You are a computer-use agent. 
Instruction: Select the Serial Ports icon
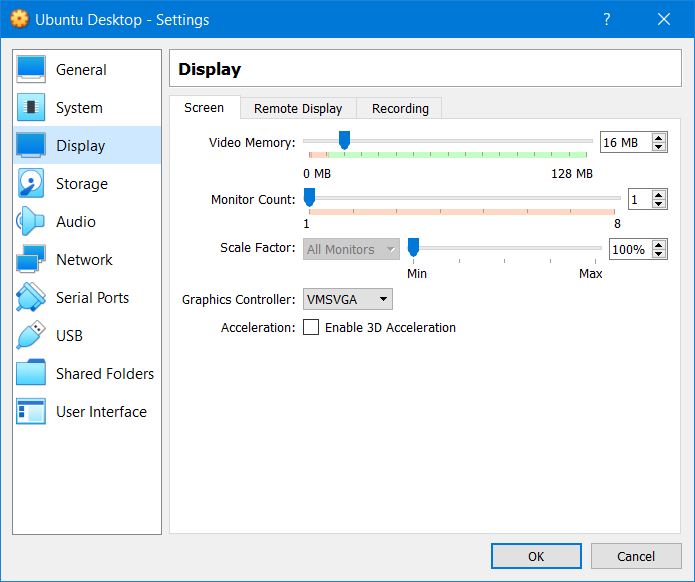[x=31, y=298]
